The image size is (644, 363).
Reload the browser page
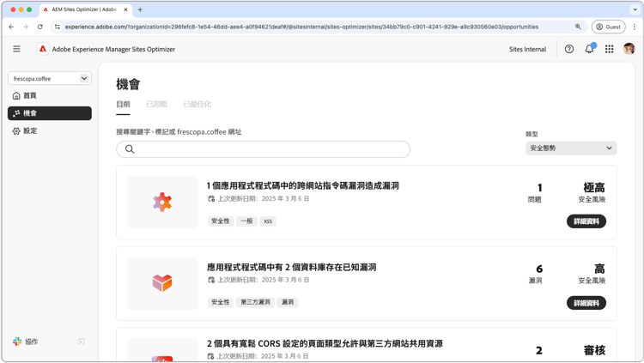click(39, 27)
